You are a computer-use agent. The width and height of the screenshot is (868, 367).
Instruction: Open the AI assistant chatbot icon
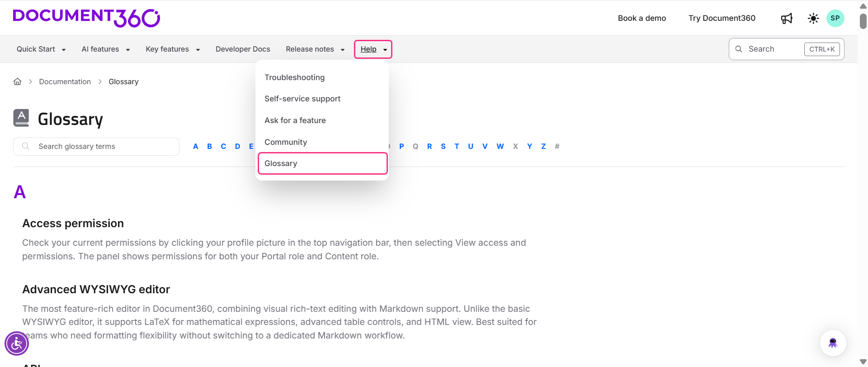point(833,343)
